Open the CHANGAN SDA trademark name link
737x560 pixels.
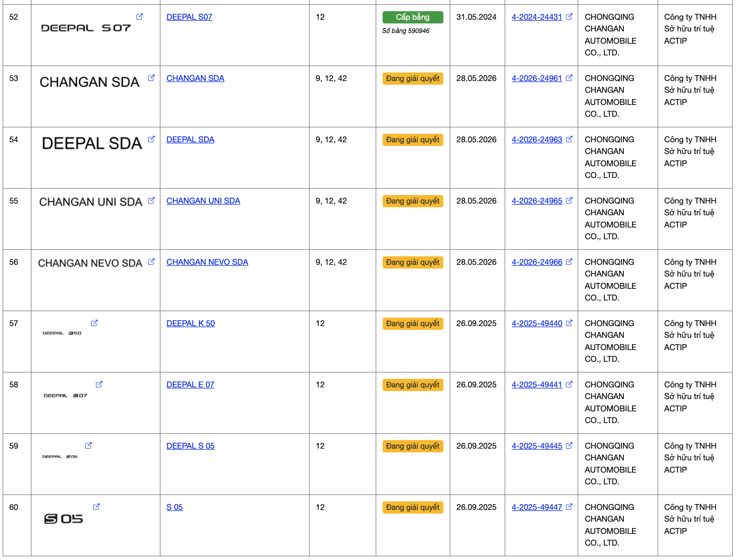(195, 78)
